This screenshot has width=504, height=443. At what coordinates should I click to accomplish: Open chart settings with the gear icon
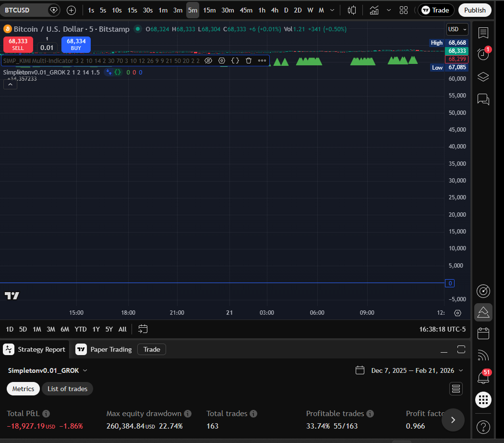(457, 313)
